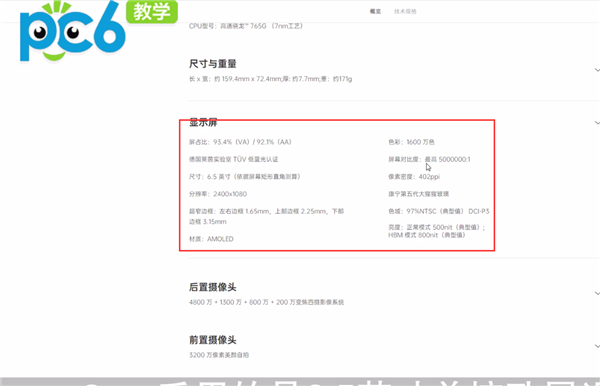Click the 3200 万像素美颜自拍 line
Viewport: 600px width, 386px height.
click(219, 355)
